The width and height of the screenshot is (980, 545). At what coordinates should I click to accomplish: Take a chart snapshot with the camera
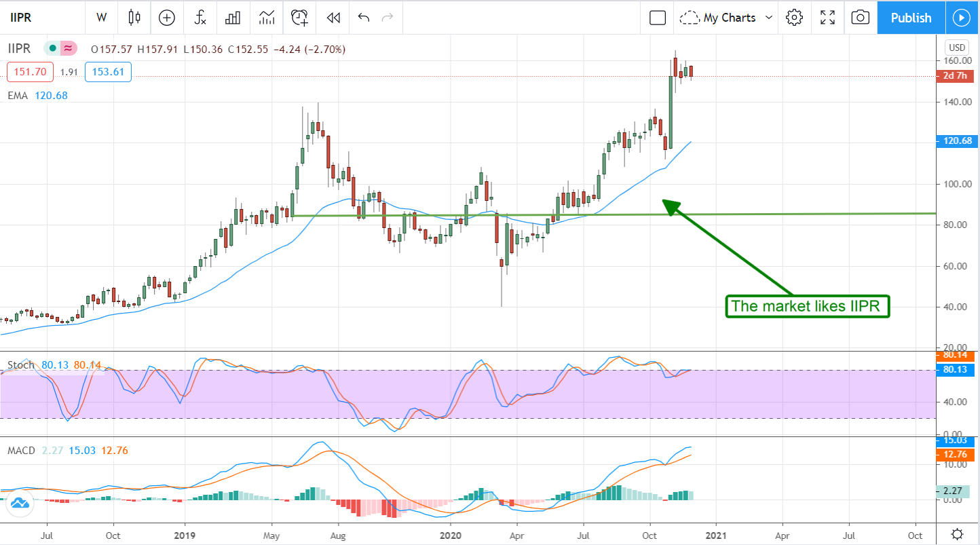(860, 18)
